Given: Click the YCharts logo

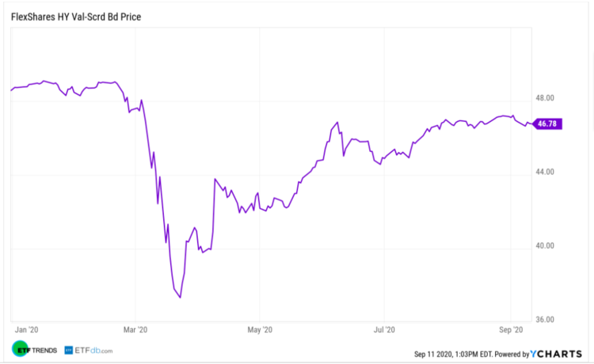Looking at the screenshot, I should click(558, 354).
